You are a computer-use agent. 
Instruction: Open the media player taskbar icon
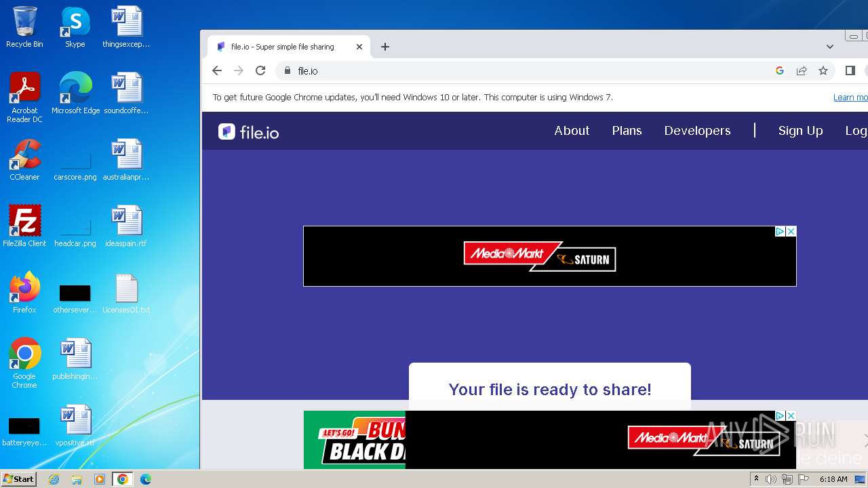tap(100, 479)
